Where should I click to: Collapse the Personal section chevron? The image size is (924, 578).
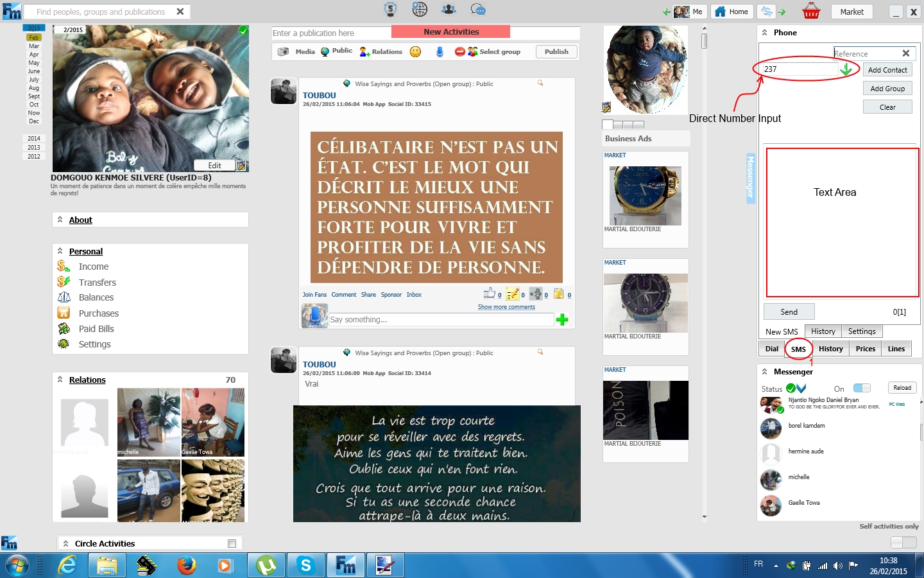(60, 251)
